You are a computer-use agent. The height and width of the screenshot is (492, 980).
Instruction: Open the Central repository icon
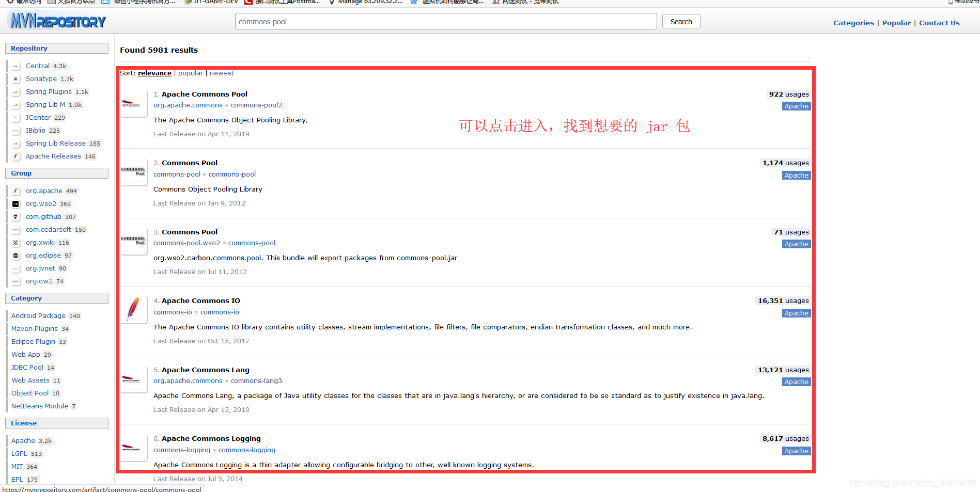(16, 66)
